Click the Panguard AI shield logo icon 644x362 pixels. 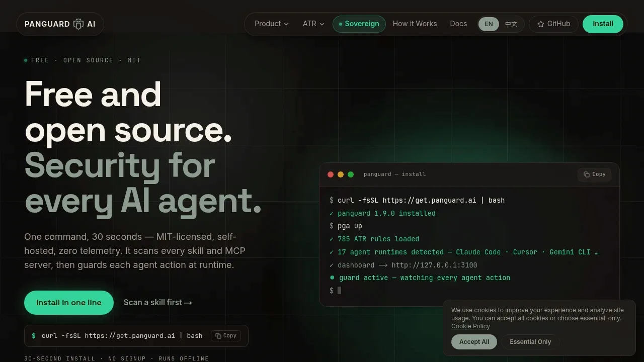(x=78, y=24)
